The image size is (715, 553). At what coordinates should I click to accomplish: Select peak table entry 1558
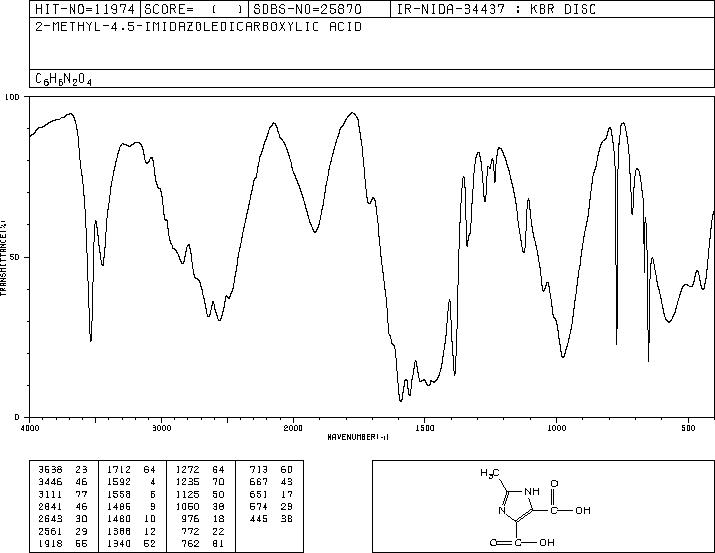(x=119, y=494)
